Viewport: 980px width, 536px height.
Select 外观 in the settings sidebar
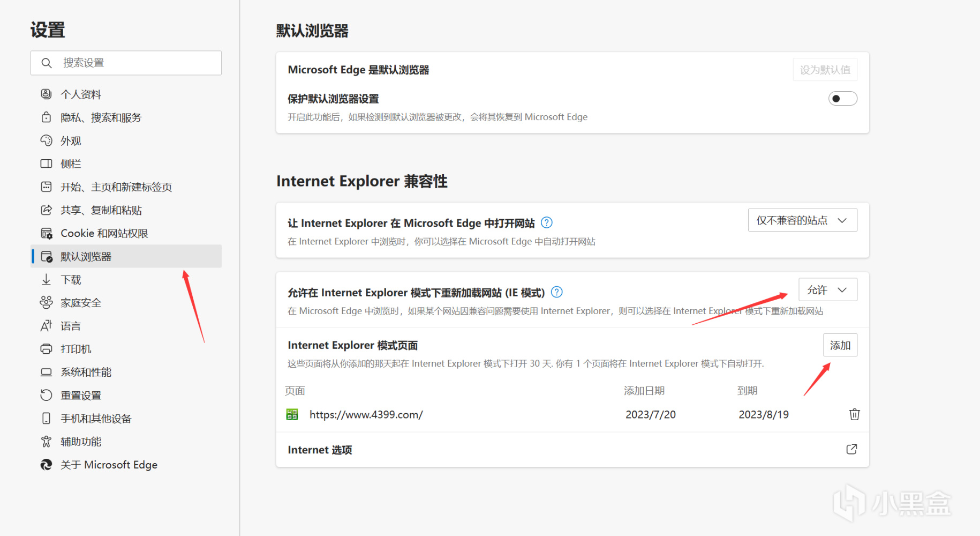126,140
